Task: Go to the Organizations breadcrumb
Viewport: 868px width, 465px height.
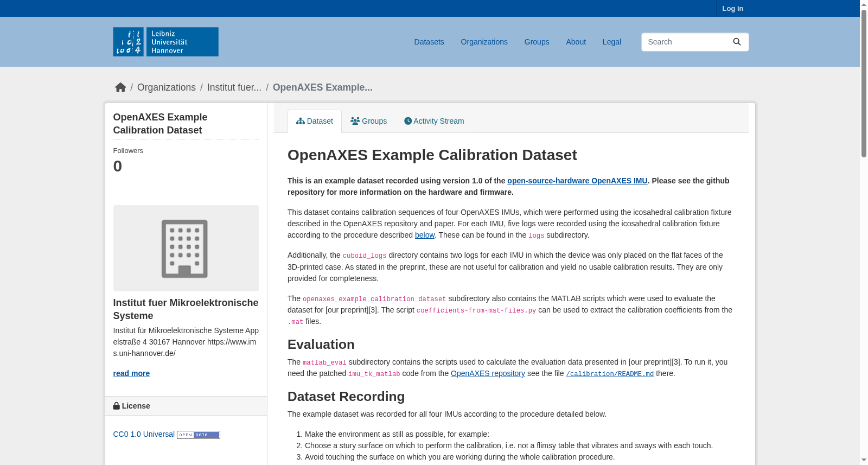Action: [167, 87]
